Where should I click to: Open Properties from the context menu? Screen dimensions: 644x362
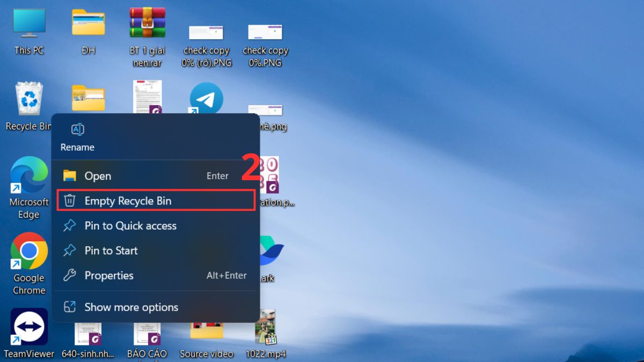[108, 275]
